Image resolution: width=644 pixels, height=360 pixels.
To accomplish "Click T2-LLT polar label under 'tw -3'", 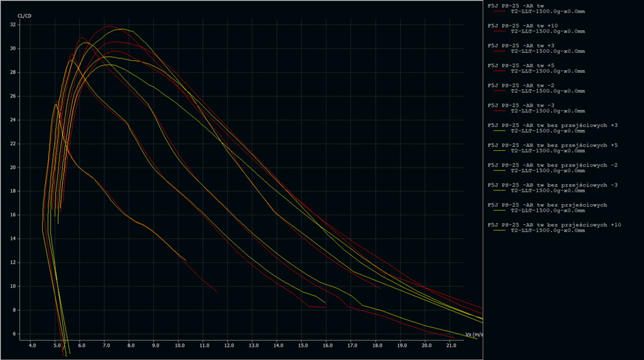I will coord(548,111).
